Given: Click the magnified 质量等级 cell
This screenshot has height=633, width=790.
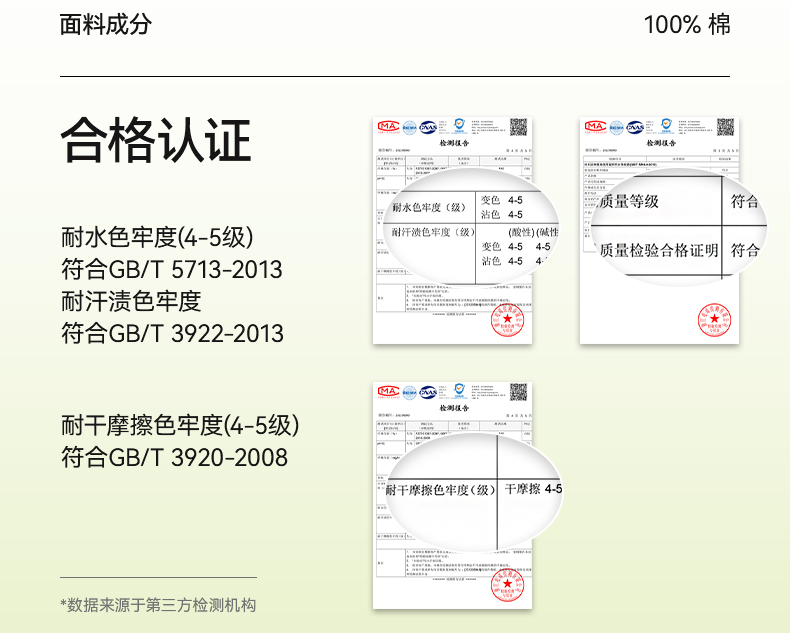Looking at the screenshot, I should pos(629,202).
